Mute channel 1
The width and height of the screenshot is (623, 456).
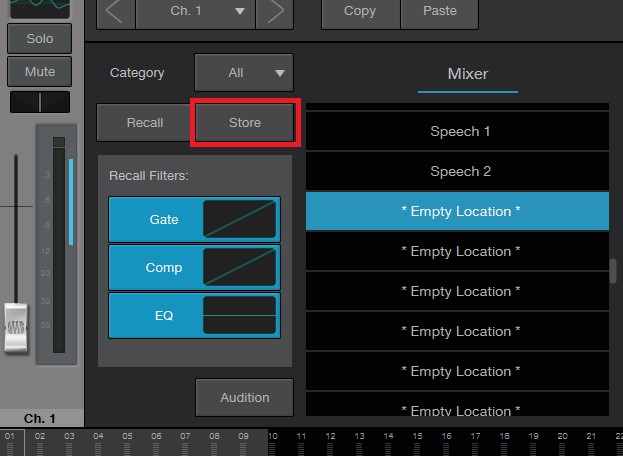coord(39,71)
